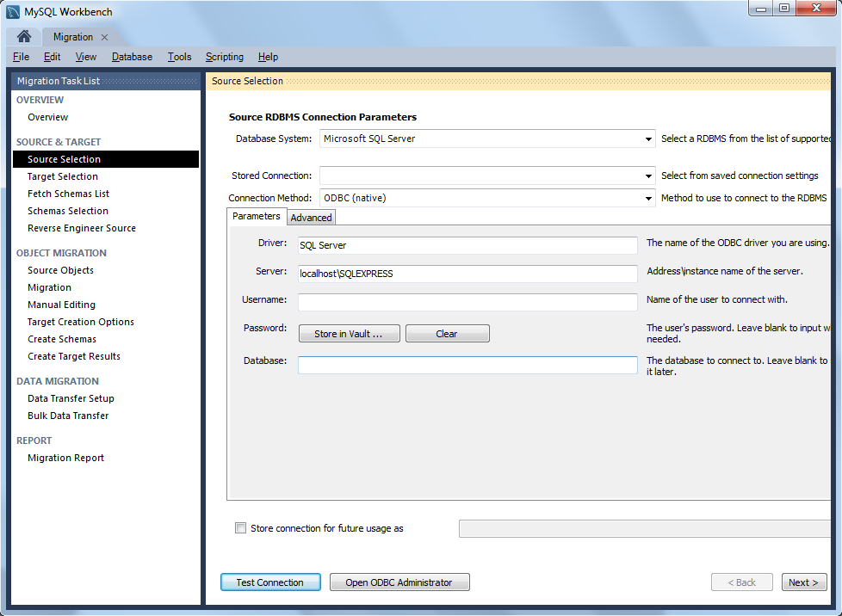The width and height of the screenshot is (842, 616).
Task: Click the SOURCE & TARGET section heading
Action: (59, 142)
